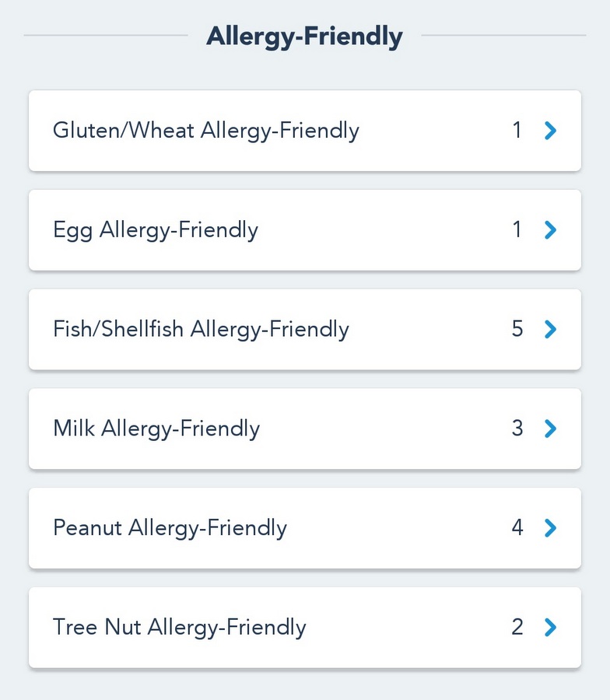Screen dimensions: 610x700
Task: Click the Tree Nut row's chevron icon
Action: (551, 628)
